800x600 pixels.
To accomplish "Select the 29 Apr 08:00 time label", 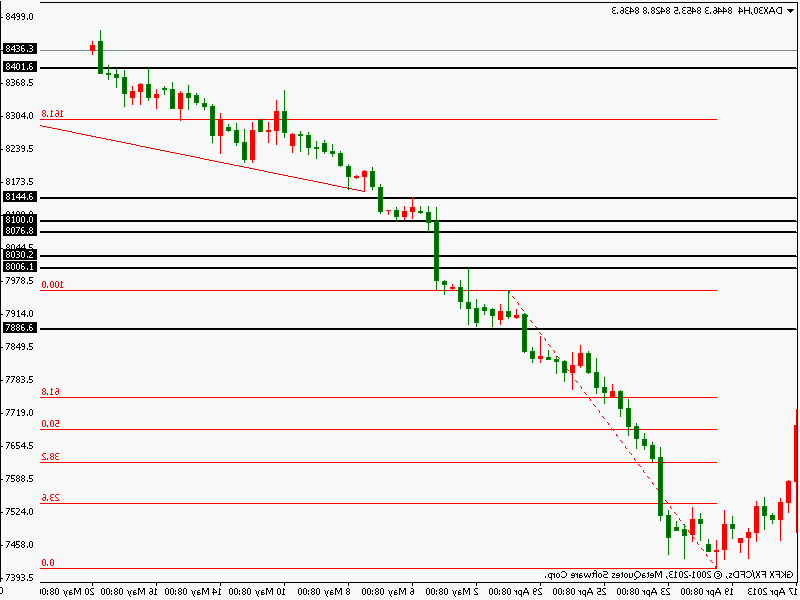I will tap(513, 592).
